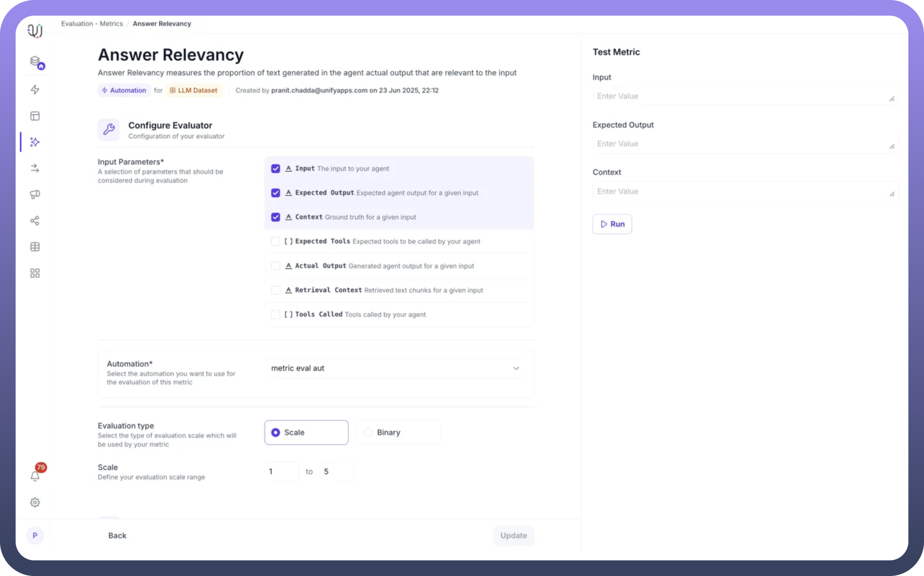
Task: Open the settings gear in sidebar
Action: (35, 502)
